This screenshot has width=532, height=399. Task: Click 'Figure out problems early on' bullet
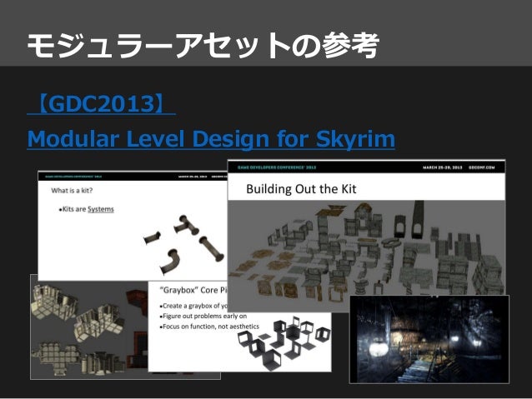[203, 316]
